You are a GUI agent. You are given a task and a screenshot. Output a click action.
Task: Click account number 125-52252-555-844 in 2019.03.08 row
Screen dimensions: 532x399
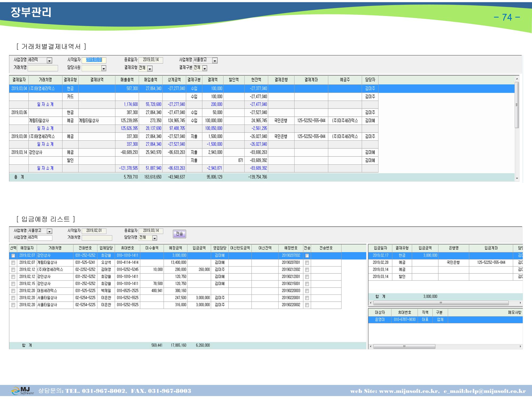(x=311, y=136)
